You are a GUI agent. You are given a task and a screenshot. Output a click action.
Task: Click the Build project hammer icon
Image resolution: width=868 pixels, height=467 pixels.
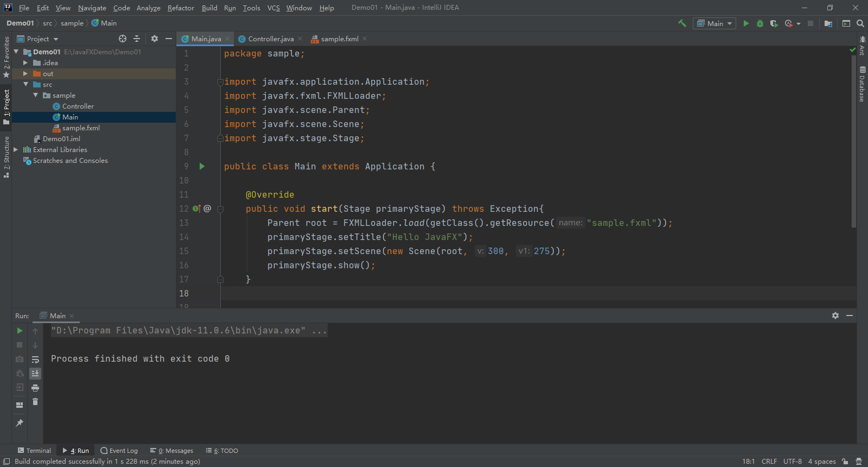[682, 23]
